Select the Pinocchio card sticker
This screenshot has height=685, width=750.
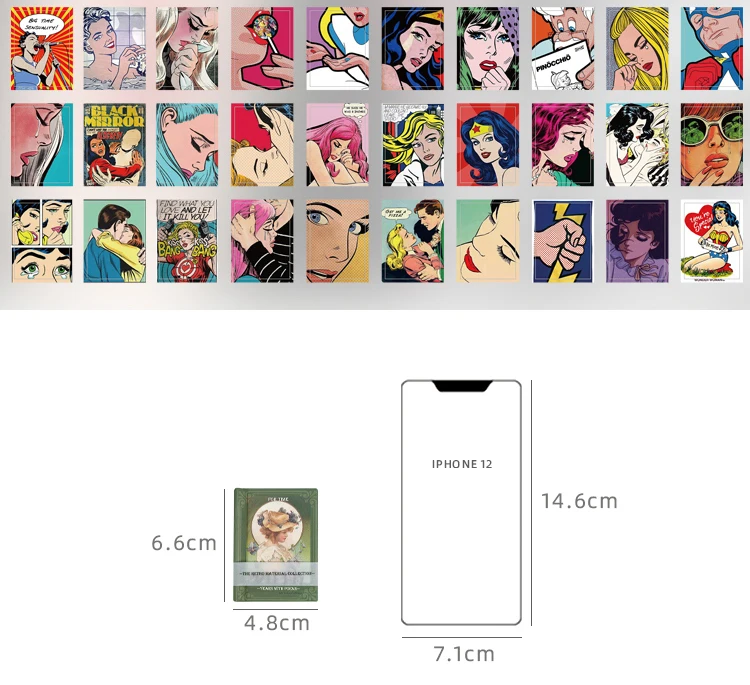[562, 48]
